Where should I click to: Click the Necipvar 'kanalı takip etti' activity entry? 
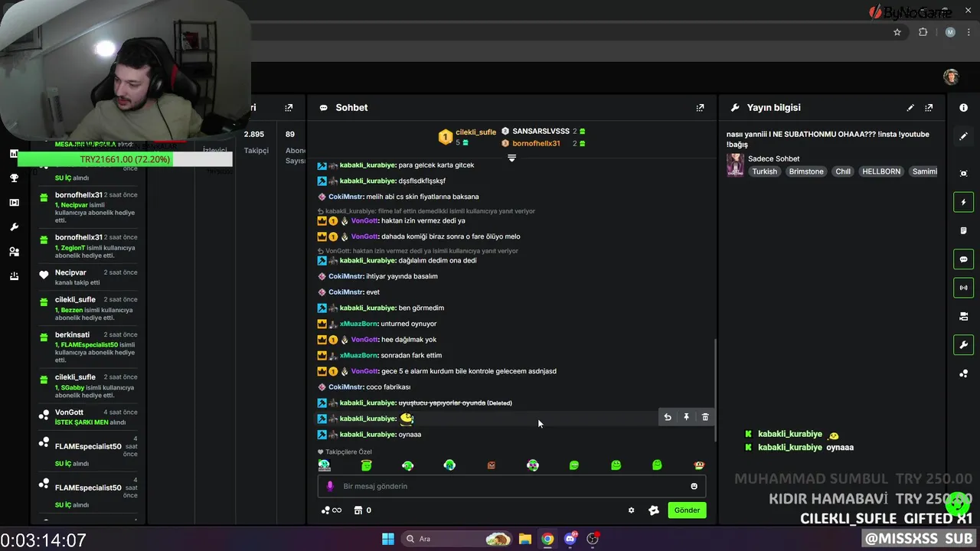88,277
